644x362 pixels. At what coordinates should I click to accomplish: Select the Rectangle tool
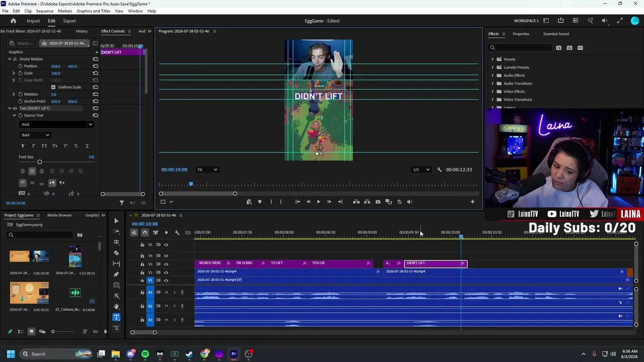click(x=116, y=285)
